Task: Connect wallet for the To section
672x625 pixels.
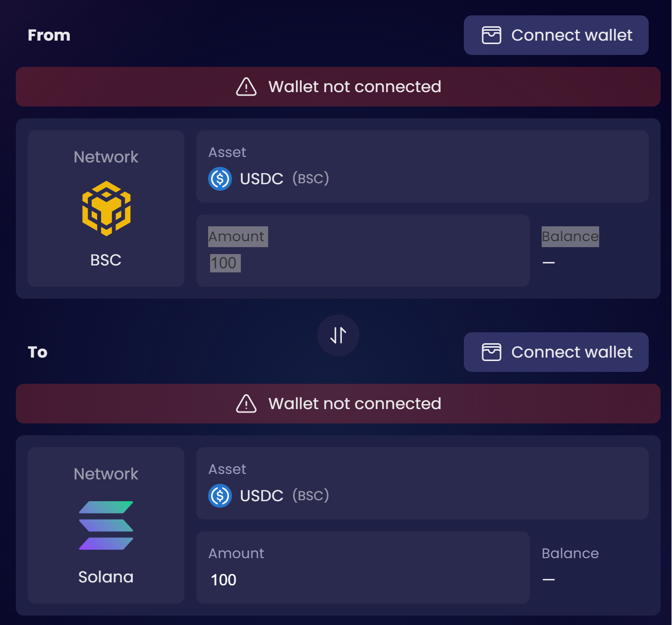Action: [x=556, y=352]
